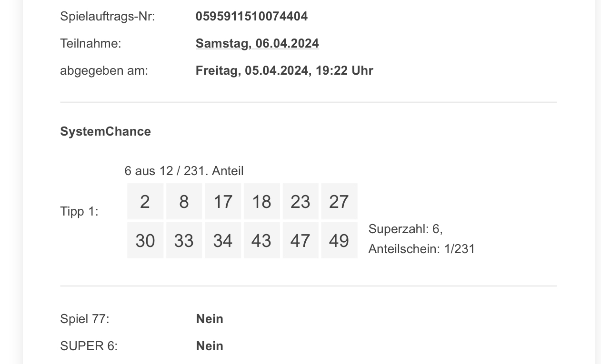Select lottery number 30 tile

(x=145, y=240)
